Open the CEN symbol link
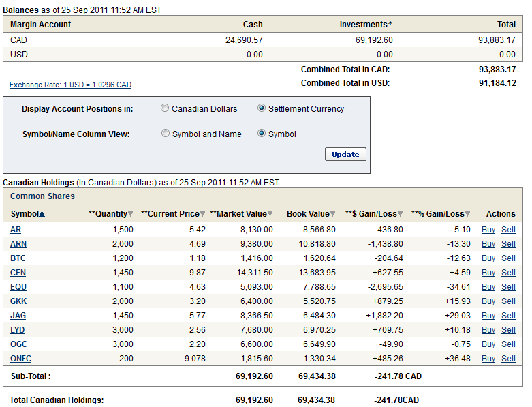 coord(18,273)
